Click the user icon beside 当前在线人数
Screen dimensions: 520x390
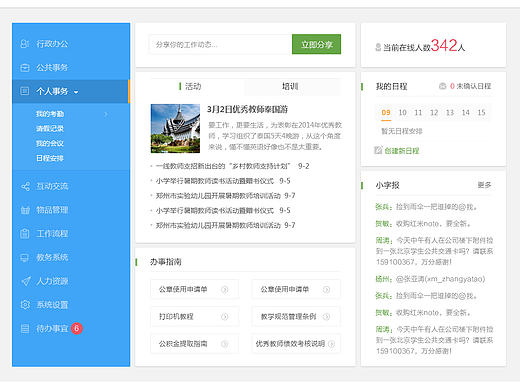(378, 47)
